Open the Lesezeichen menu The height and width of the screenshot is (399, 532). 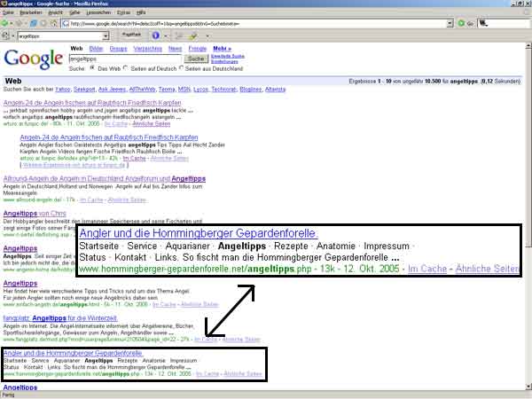pyautogui.click(x=98, y=12)
